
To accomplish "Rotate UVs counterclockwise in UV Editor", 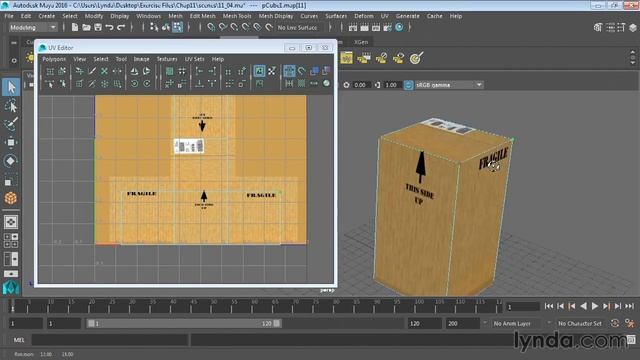I will [x=134, y=83].
